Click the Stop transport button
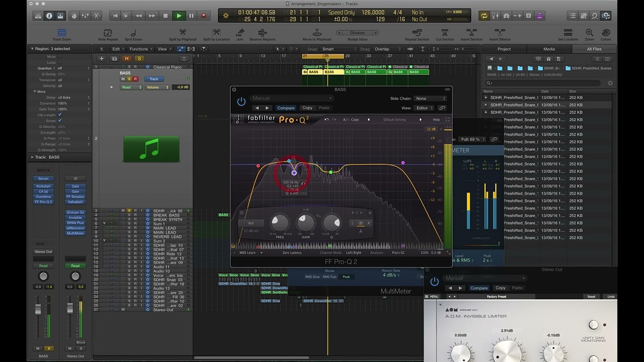The height and width of the screenshot is (362, 644). 166,16
